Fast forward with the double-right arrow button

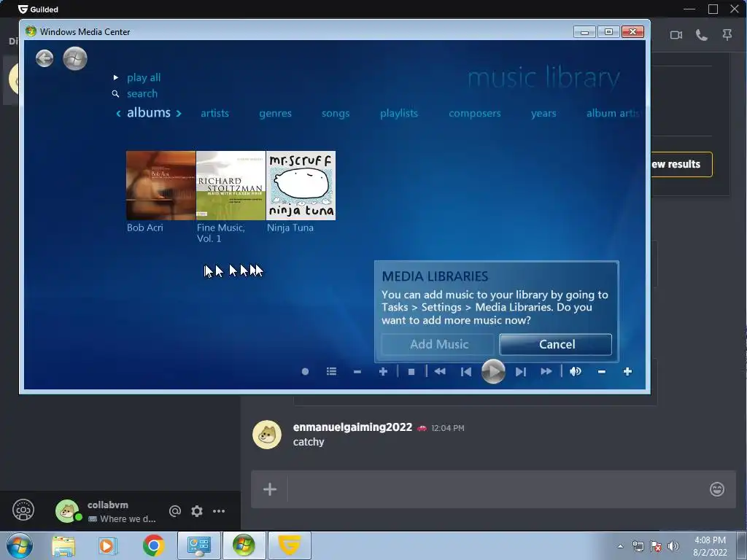click(546, 371)
